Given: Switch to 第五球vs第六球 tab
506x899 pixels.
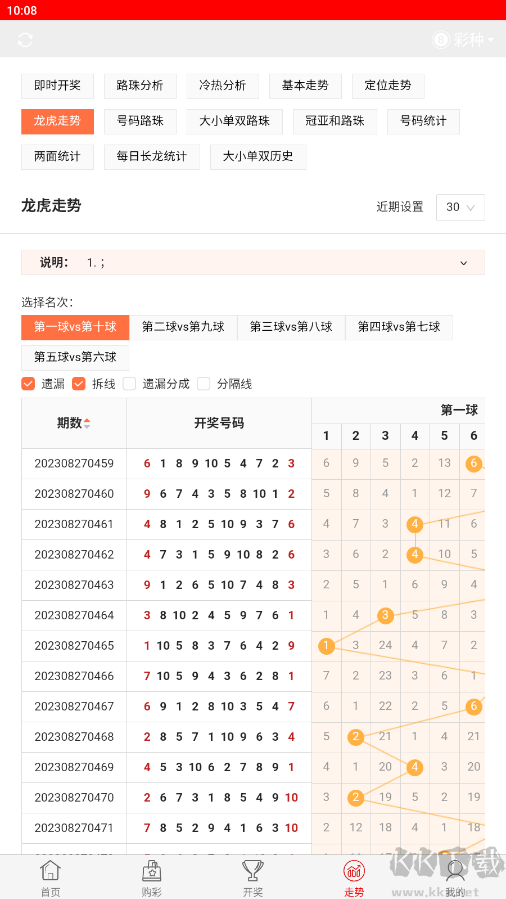Looking at the screenshot, I should 75,358.
